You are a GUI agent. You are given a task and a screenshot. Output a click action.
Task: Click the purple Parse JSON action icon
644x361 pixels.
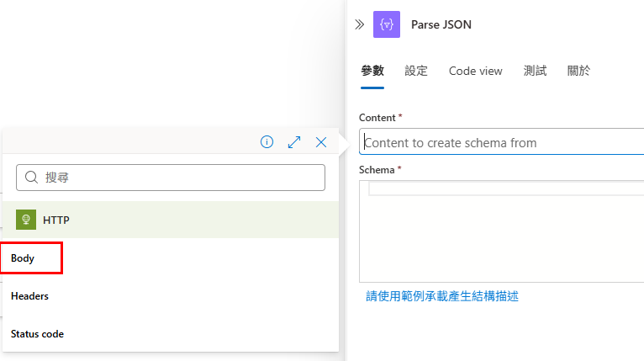point(387,24)
